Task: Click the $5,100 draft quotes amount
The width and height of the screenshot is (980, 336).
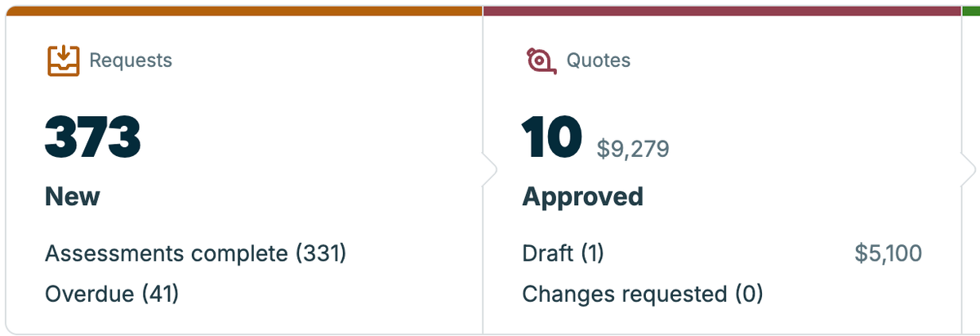Action: (x=889, y=253)
